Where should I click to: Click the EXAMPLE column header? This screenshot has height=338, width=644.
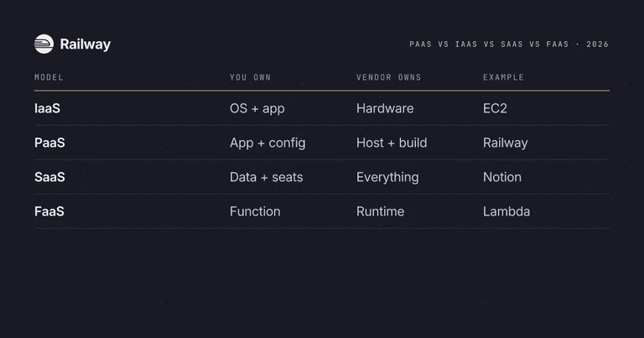point(503,77)
